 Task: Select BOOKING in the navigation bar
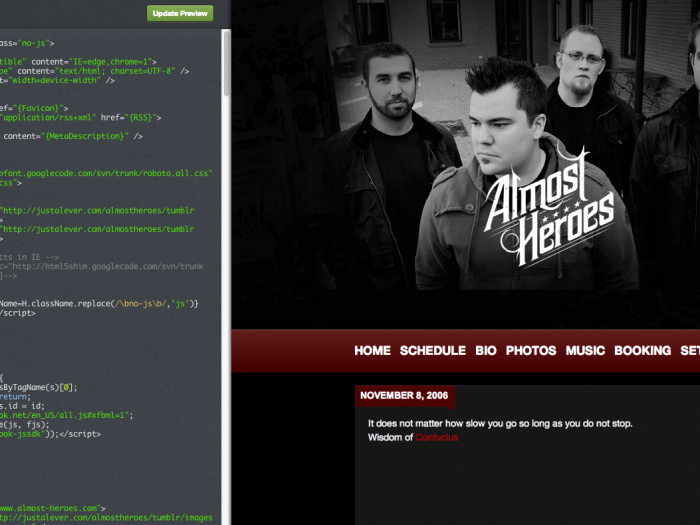[x=642, y=350]
